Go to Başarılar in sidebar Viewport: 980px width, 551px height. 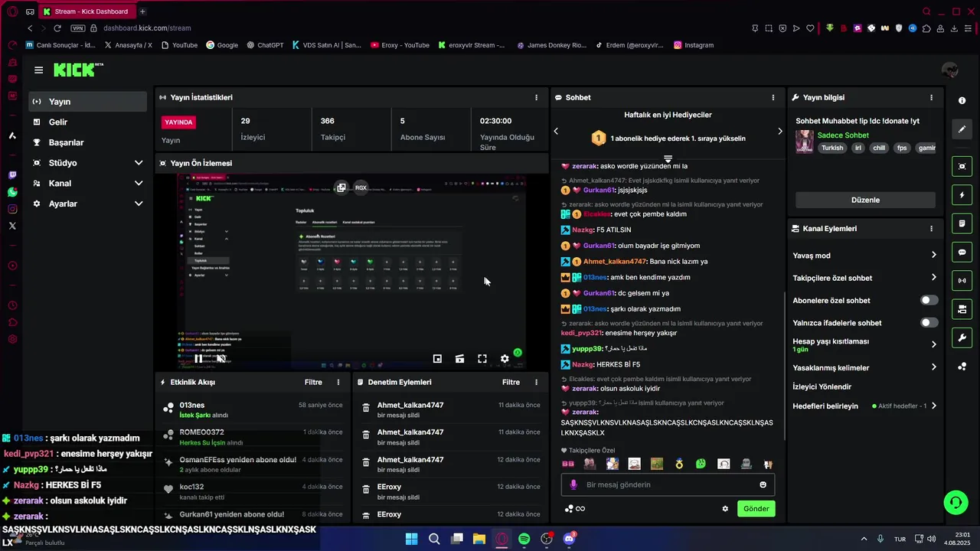[x=87, y=142]
